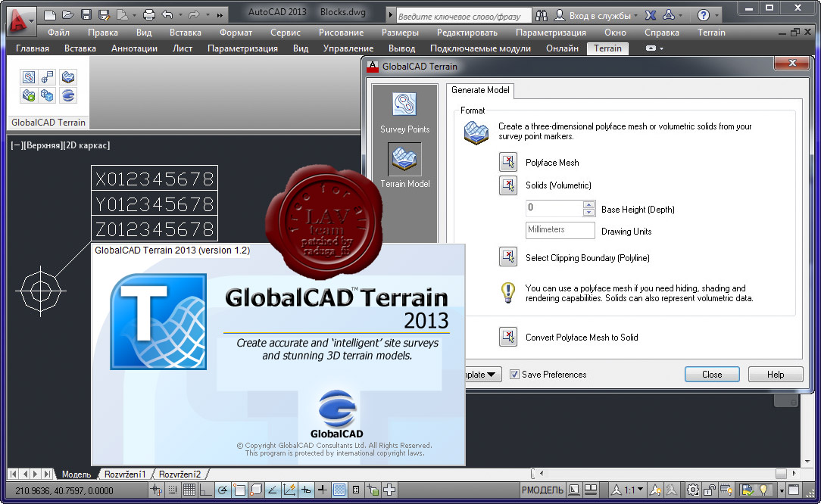Open the AutoCAD application menu button

pos(20,20)
